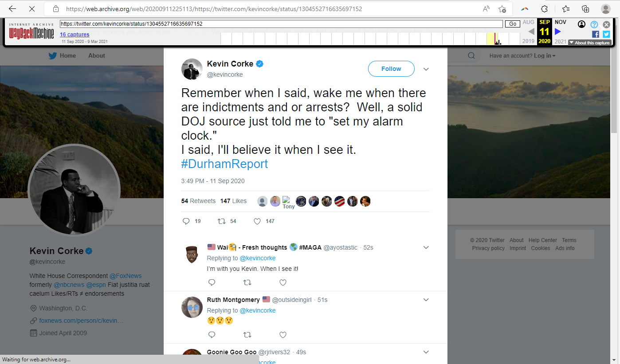The image size is (620, 364).
Task: Reply to Ruth Montgomery's comment
Action: click(x=212, y=335)
